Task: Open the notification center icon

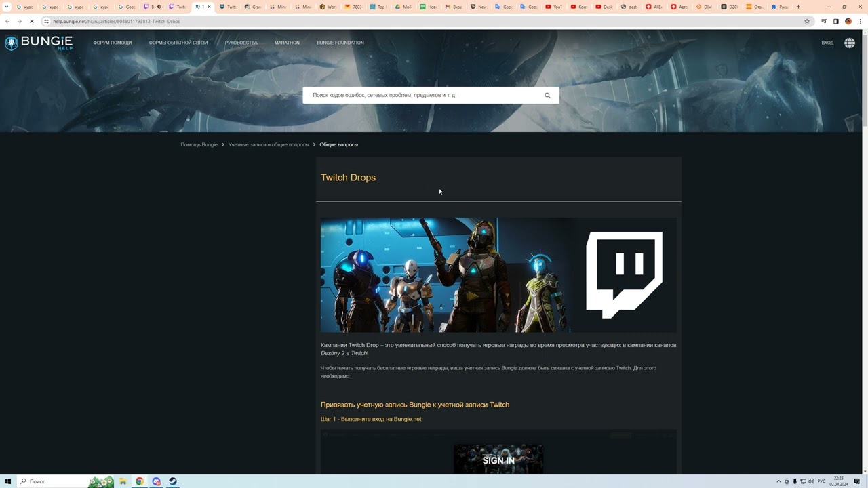Action: tap(857, 481)
